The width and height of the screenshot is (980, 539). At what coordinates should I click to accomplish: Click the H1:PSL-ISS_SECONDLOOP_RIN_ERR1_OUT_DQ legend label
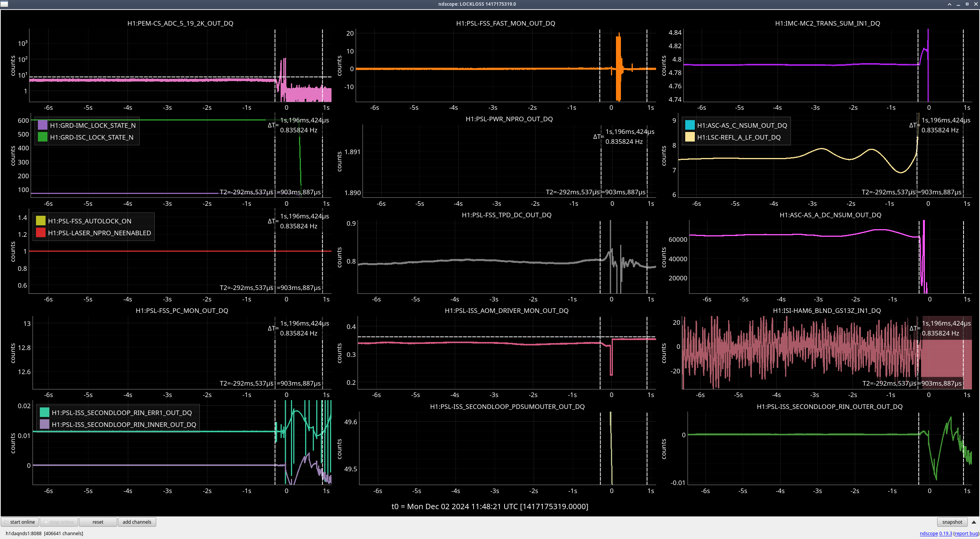(x=122, y=413)
